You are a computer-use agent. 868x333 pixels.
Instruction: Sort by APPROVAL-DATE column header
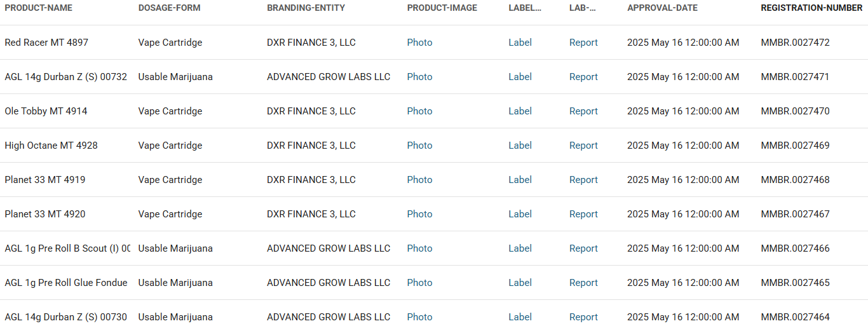(x=662, y=8)
